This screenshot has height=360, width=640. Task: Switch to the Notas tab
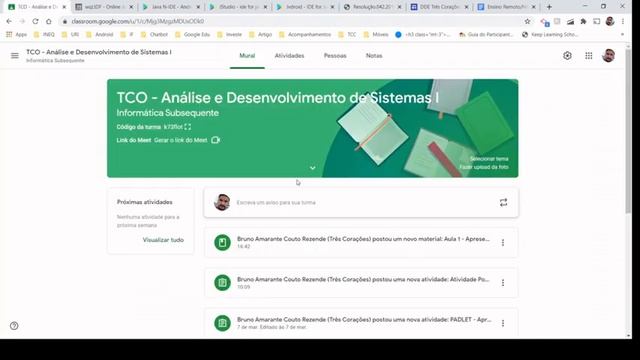click(x=374, y=56)
